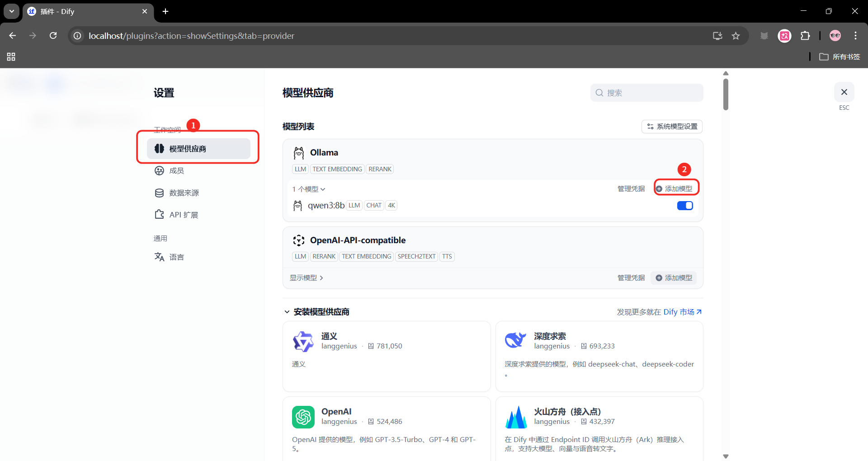Click the API 扩展 puzzle icon in sidebar
This screenshot has width=868, height=461.
pos(159,214)
